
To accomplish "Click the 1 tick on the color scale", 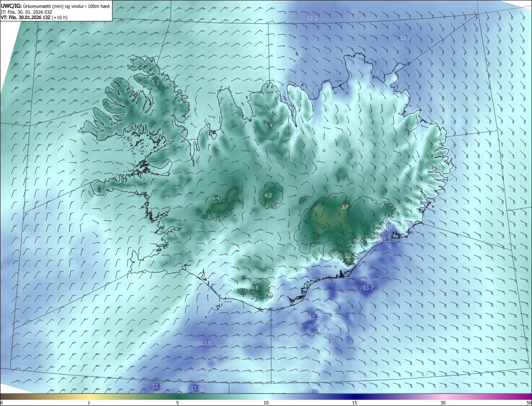I will [x=89, y=403].
